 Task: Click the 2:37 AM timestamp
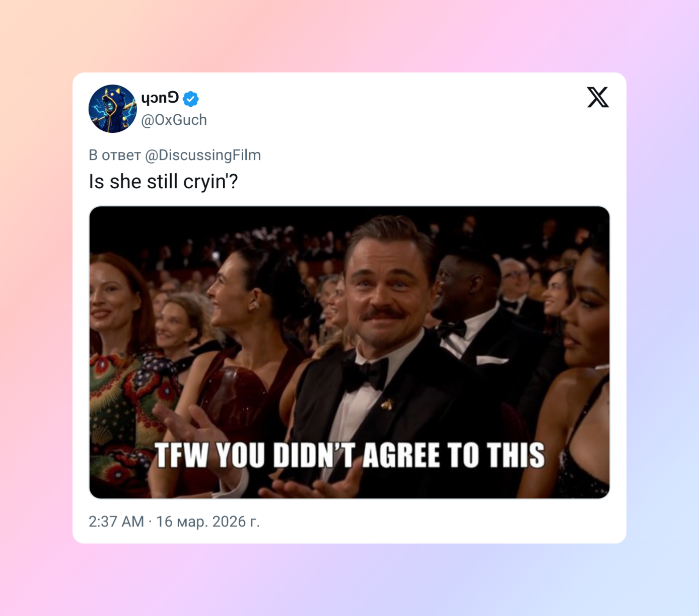click(x=116, y=521)
